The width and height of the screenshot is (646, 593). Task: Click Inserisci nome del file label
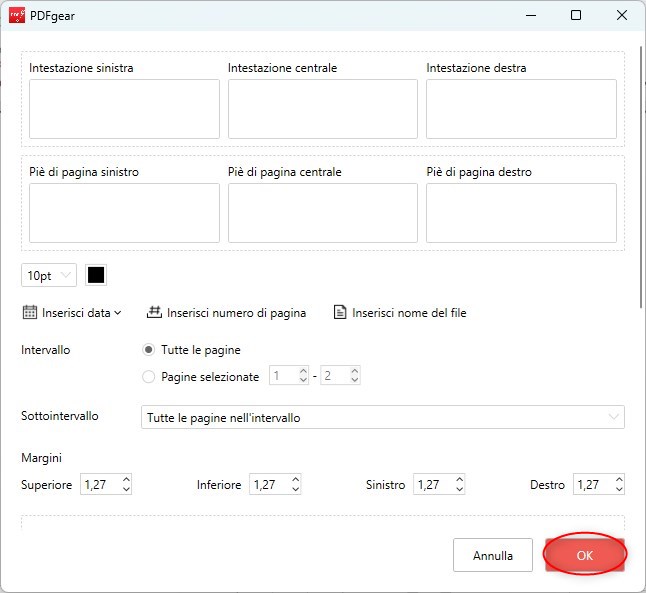point(409,313)
